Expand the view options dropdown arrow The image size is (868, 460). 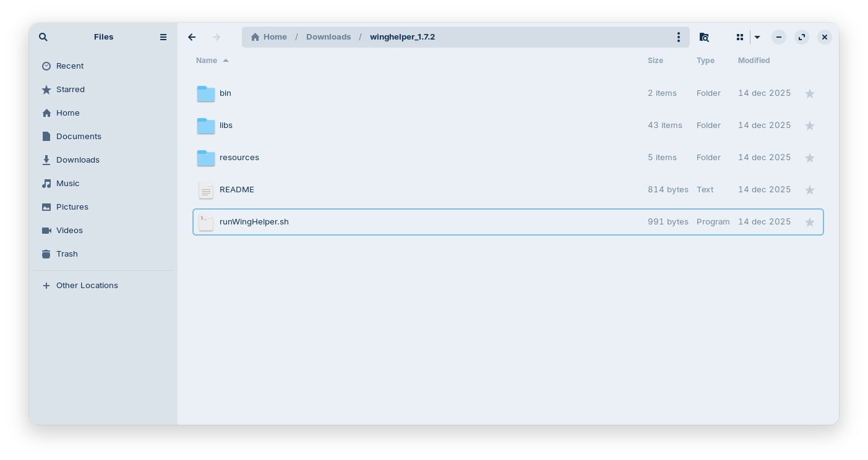(x=757, y=37)
